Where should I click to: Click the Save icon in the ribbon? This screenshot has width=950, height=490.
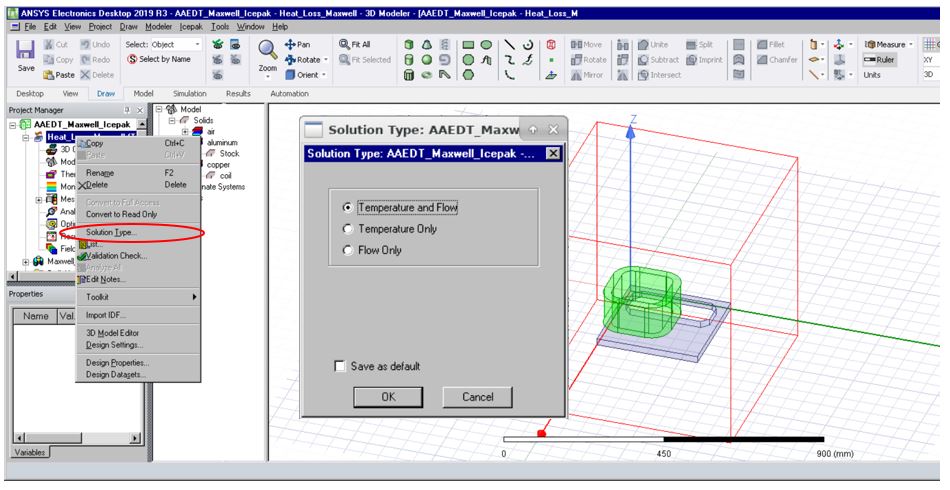click(25, 50)
